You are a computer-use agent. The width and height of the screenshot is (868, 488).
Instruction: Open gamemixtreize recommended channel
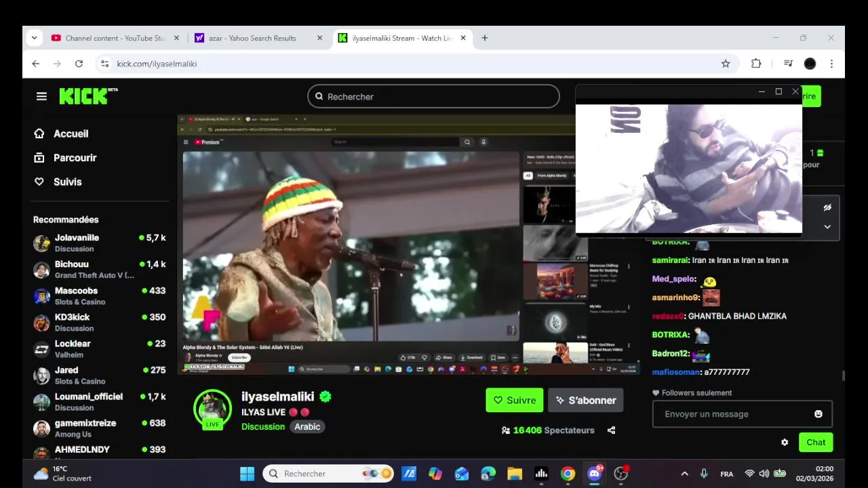(100, 428)
